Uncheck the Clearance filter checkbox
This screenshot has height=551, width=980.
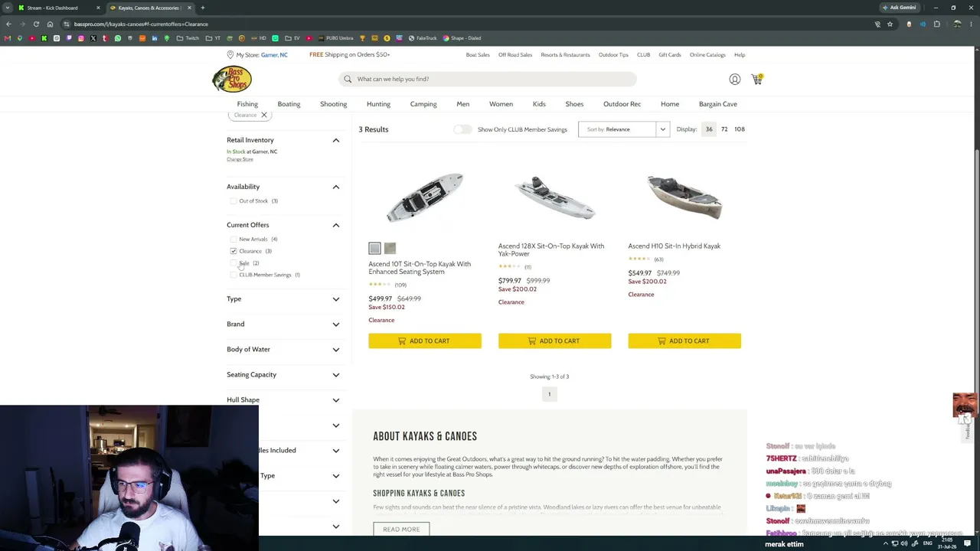234,251
